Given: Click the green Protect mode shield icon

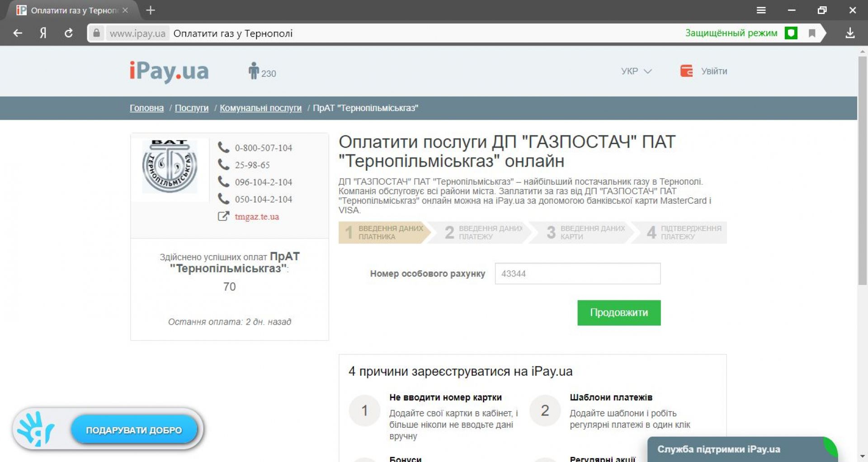Looking at the screenshot, I should (x=791, y=33).
